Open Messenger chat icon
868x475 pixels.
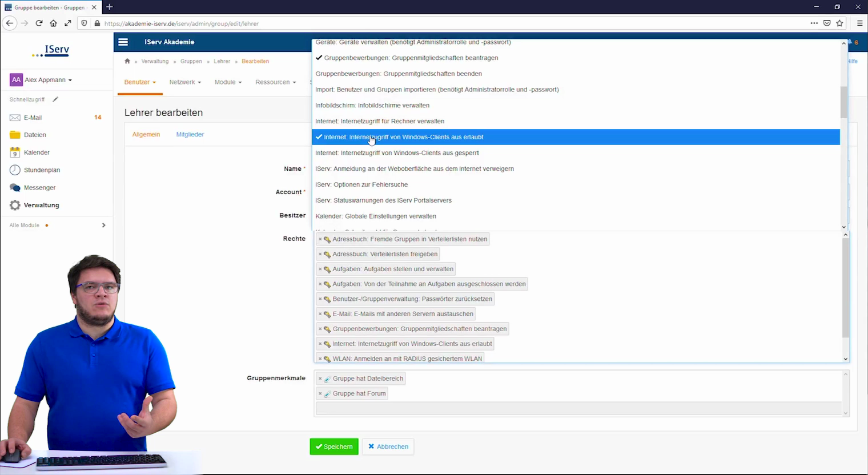[15, 188]
